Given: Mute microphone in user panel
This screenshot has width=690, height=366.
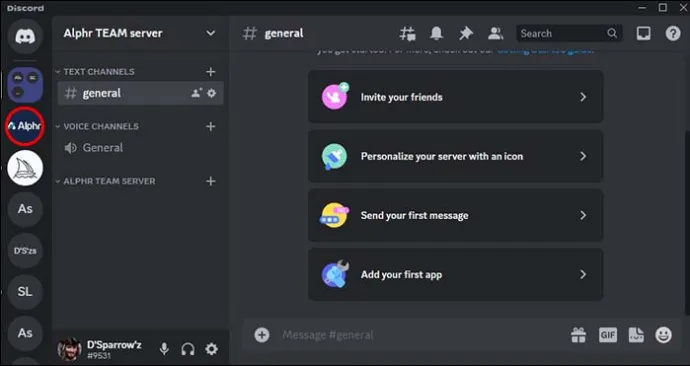Looking at the screenshot, I should coord(164,349).
